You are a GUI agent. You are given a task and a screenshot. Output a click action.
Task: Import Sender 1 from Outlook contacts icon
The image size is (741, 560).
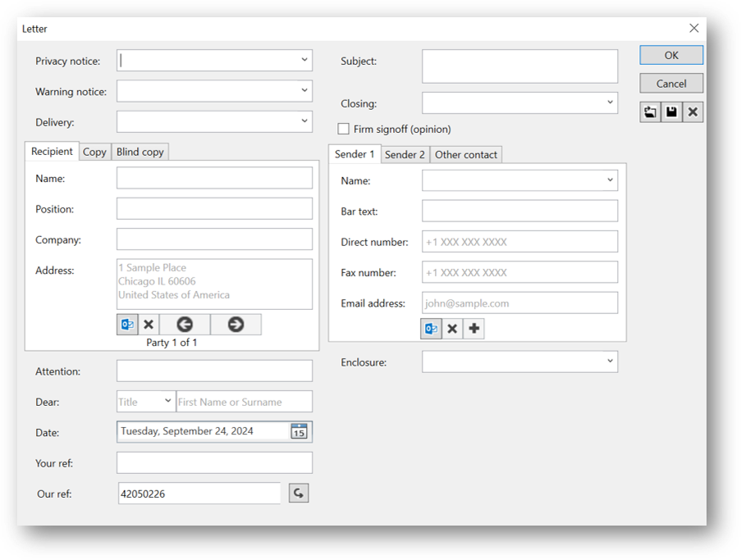[x=431, y=329]
